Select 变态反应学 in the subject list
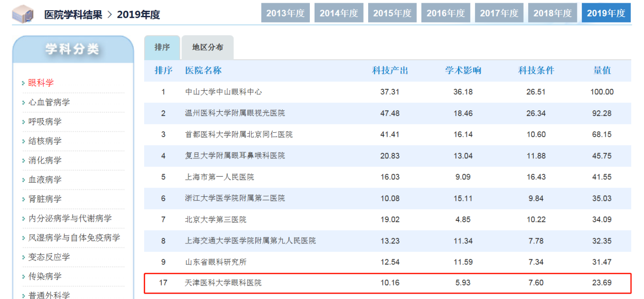644x299 pixels. (49, 257)
